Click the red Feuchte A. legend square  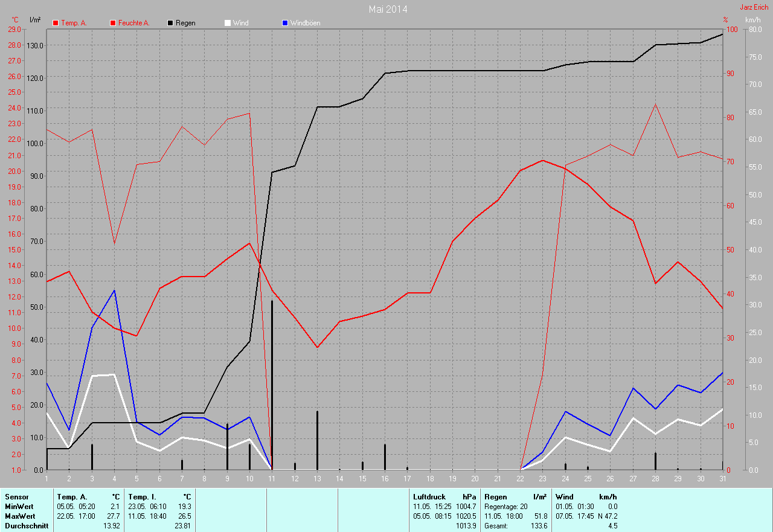(x=113, y=23)
